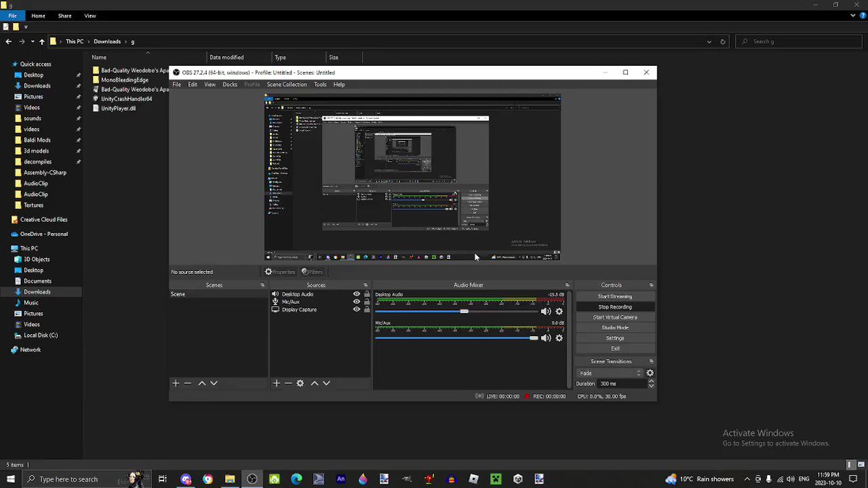Viewport: 868px width, 488px height.
Task: Click the Start Virtual Camera button
Action: [x=615, y=317]
